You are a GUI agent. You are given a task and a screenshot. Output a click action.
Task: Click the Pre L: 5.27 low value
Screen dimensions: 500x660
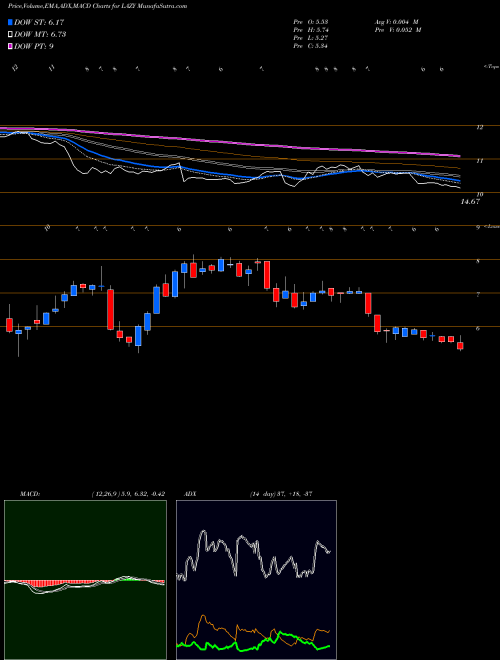[311, 38]
